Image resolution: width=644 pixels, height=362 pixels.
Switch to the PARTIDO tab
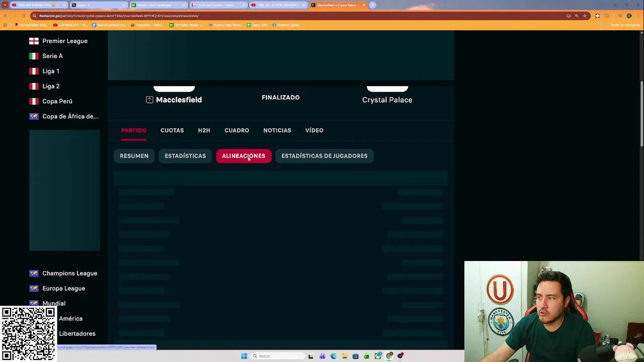(133, 131)
